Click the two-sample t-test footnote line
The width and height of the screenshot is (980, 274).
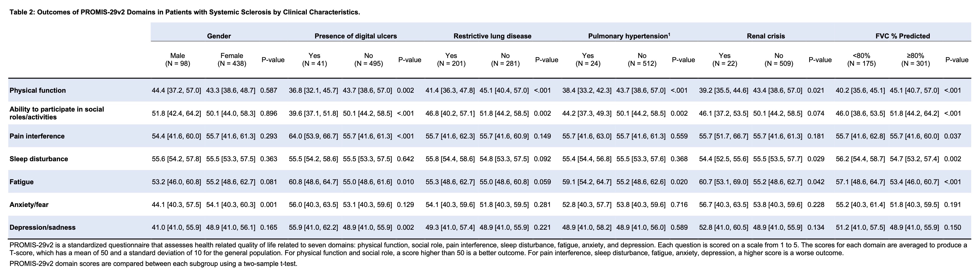(x=153, y=263)
